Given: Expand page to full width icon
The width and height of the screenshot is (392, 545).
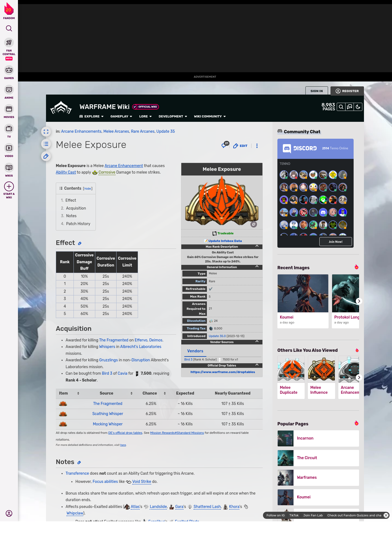Looking at the screenshot, I should pos(46,132).
